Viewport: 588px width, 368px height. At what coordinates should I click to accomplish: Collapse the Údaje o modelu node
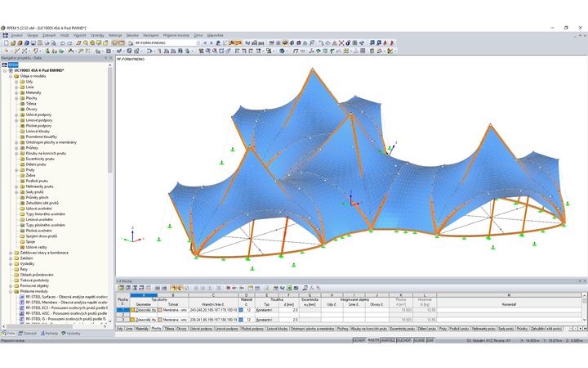11,76
